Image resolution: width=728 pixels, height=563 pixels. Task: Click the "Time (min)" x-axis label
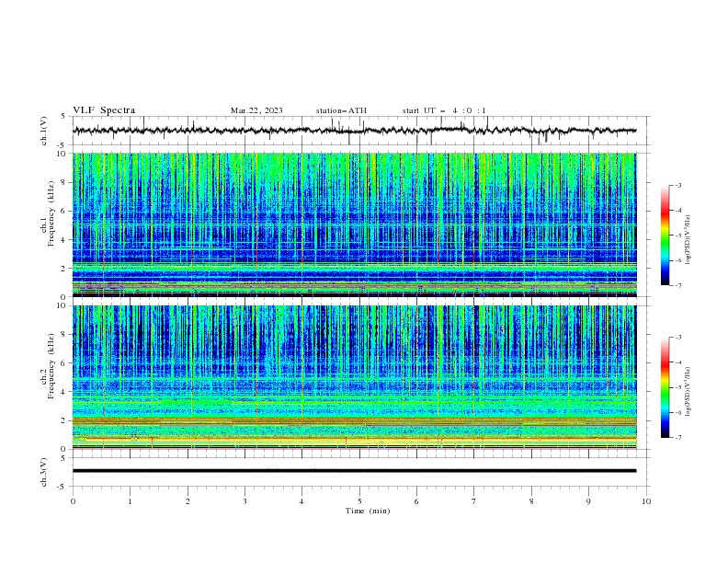pyautogui.click(x=368, y=511)
